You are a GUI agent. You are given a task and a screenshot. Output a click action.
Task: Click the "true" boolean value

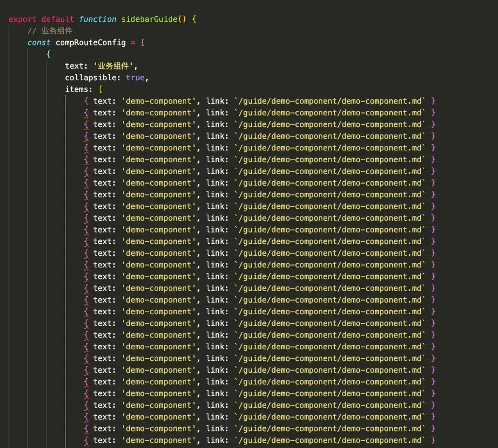[135, 78]
